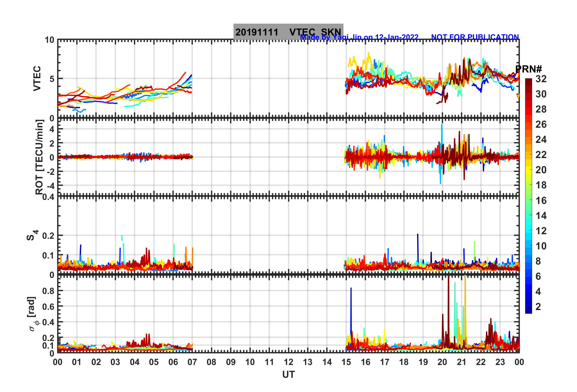Click the colorbar tick label "32"
Image resolution: width=577 pixels, height=392 pixels.
click(x=541, y=79)
